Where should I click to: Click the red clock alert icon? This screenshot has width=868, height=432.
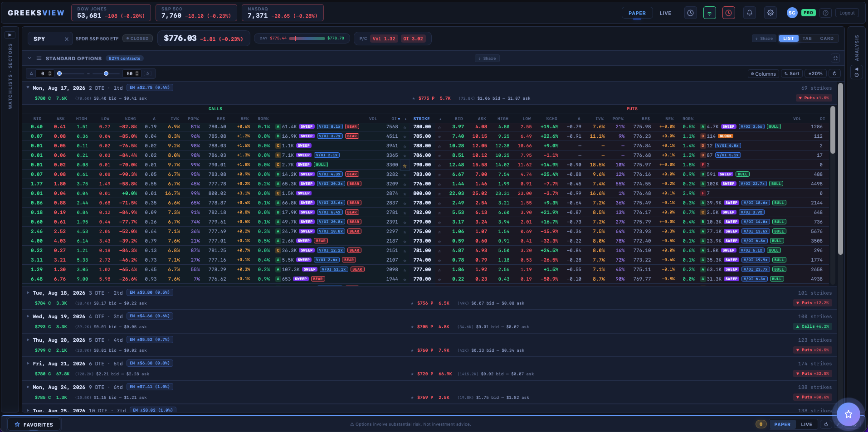point(729,13)
